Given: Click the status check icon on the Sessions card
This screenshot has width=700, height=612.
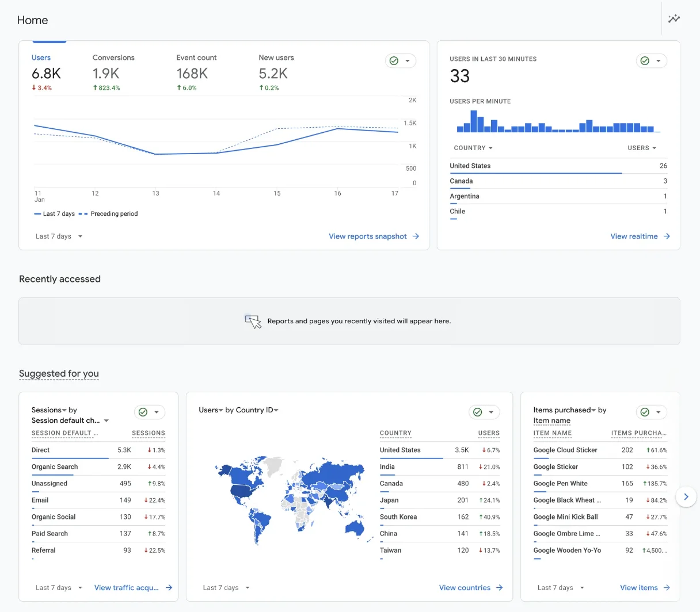Looking at the screenshot, I should point(142,412).
